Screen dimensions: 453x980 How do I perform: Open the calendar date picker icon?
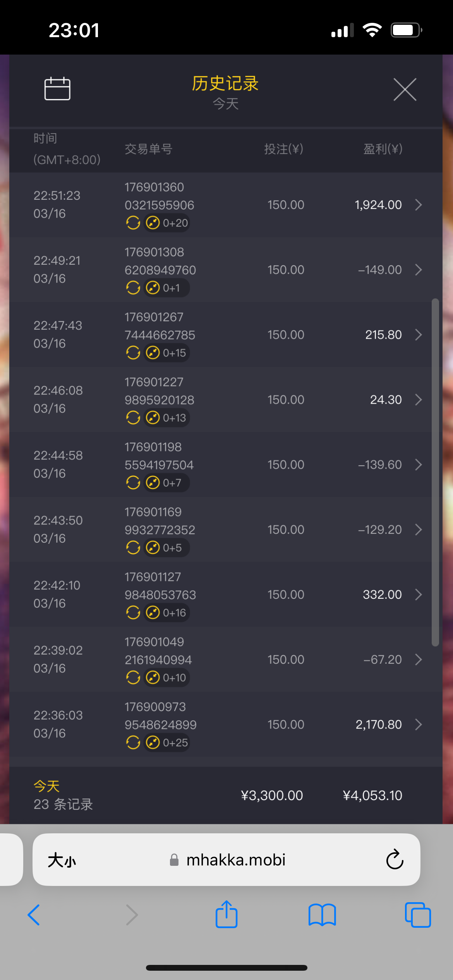[57, 89]
